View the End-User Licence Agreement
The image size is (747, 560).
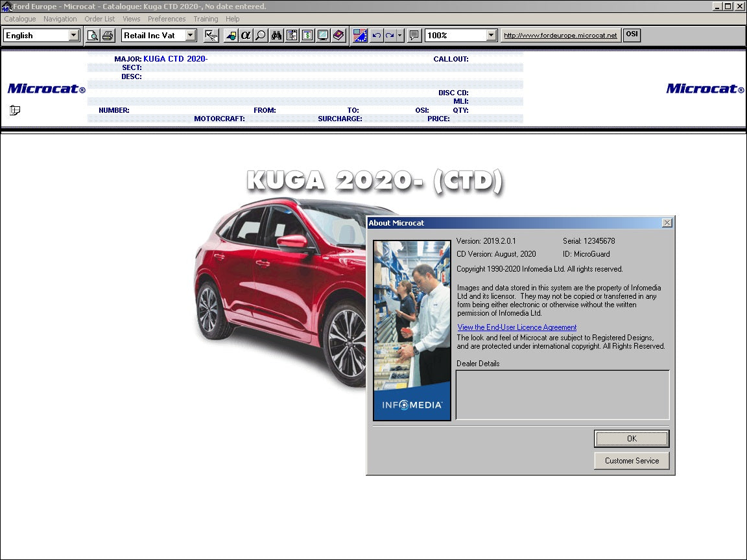coord(517,327)
